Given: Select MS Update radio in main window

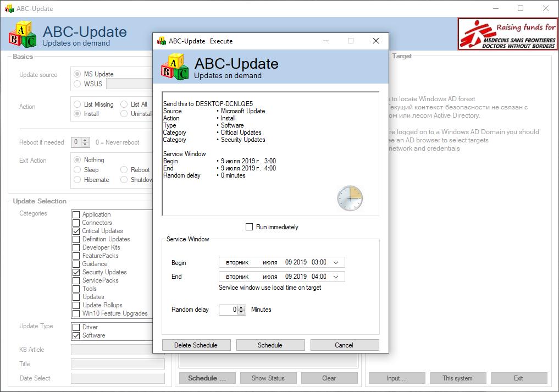Looking at the screenshot, I should pos(77,74).
